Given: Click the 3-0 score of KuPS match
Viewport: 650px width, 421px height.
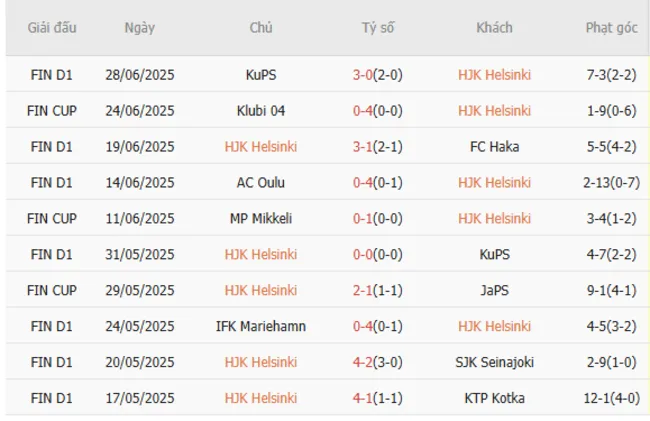Looking at the screenshot, I should click(363, 75).
